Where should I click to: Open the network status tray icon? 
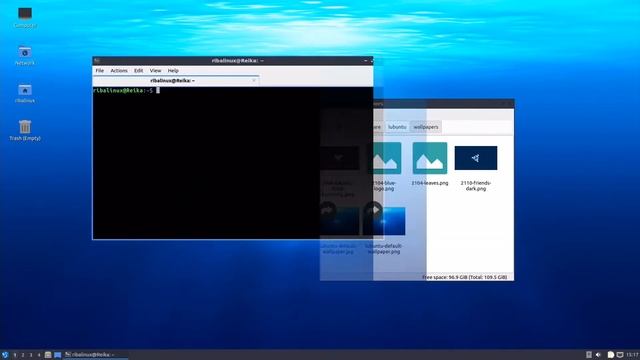pyautogui.click(x=620, y=355)
